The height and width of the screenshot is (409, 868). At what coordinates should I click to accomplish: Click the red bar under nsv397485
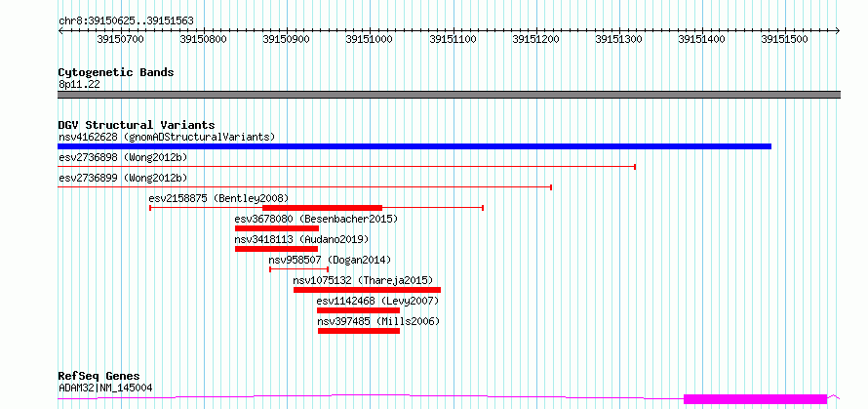(x=359, y=331)
